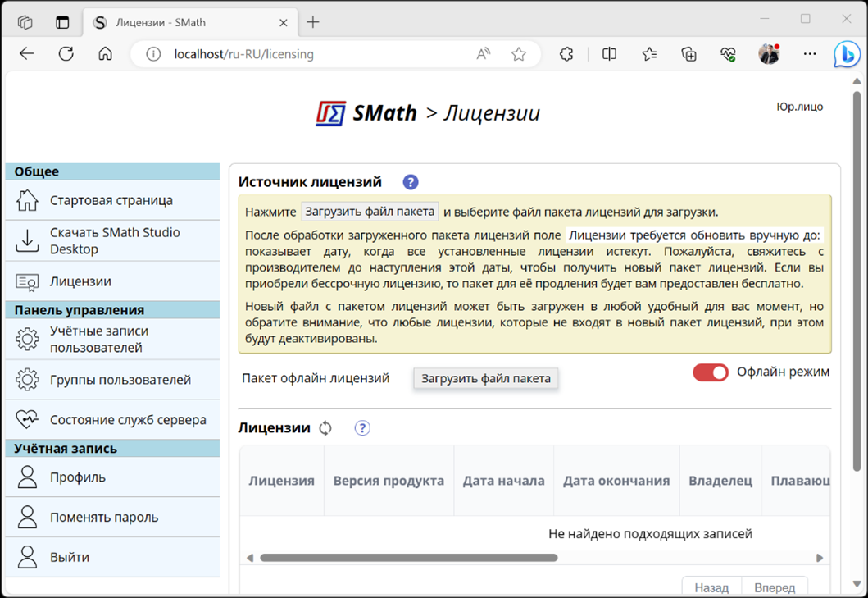Open a new browser tab
Image resolution: width=868 pixels, height=598 pixels.
click(313, 22)
